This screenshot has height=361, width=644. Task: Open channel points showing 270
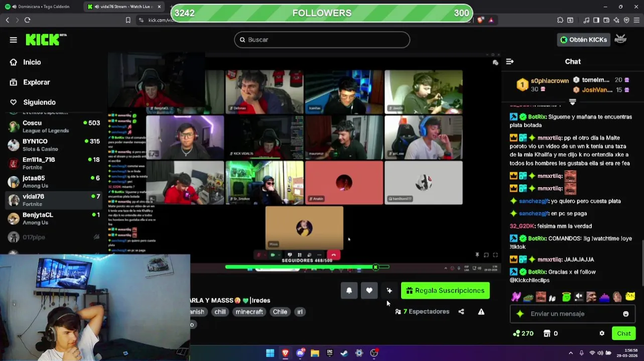523,333
